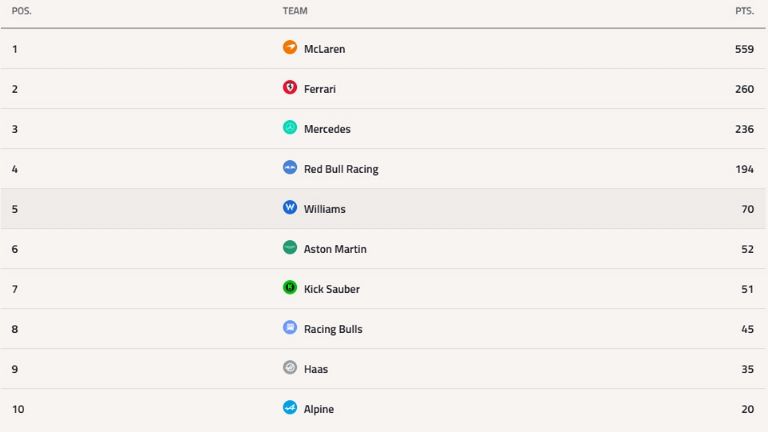Click the Racing Bulls logo icon
768x432 pixels.
[x=290, y=328]
